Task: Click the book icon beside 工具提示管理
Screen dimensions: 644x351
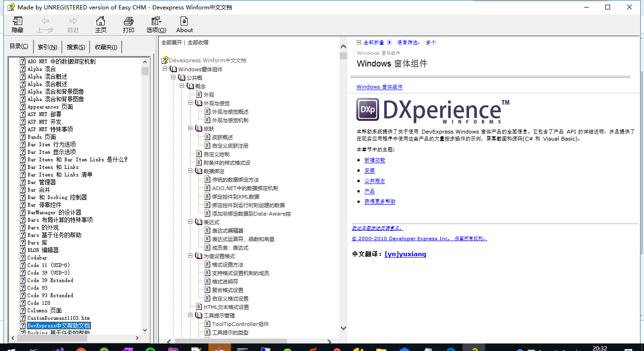Action: pos(199,316)
